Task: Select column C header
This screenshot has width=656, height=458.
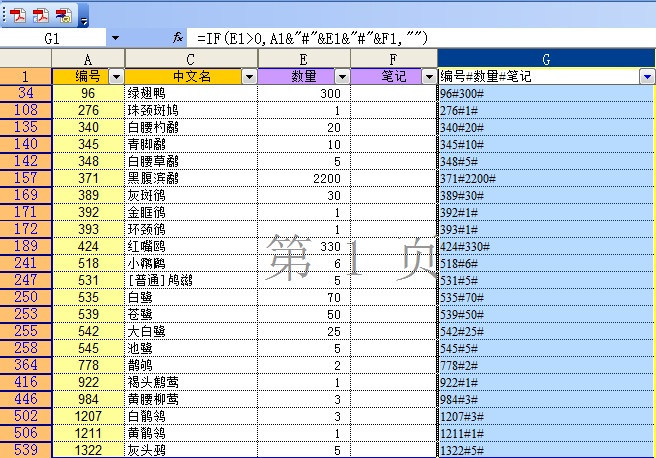Action: click(190, 60)
